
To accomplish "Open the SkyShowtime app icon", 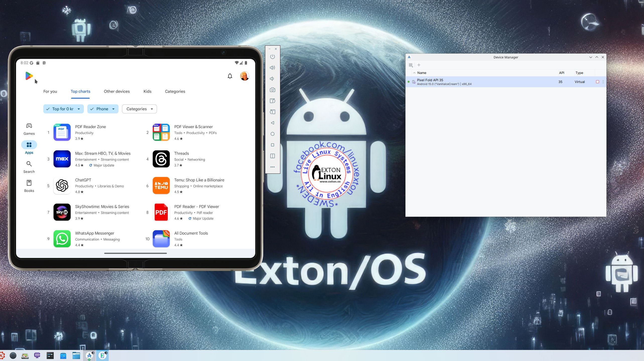I will 62,212.
